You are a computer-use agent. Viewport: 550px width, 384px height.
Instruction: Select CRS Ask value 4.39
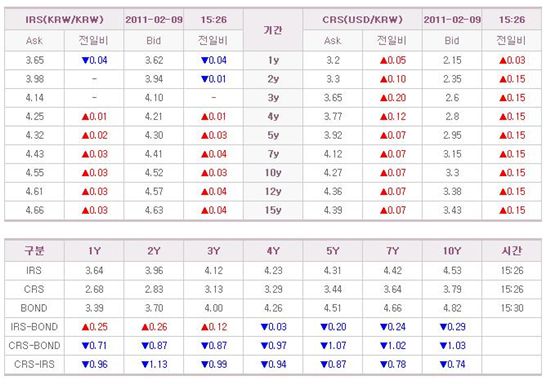pos(333,210)
